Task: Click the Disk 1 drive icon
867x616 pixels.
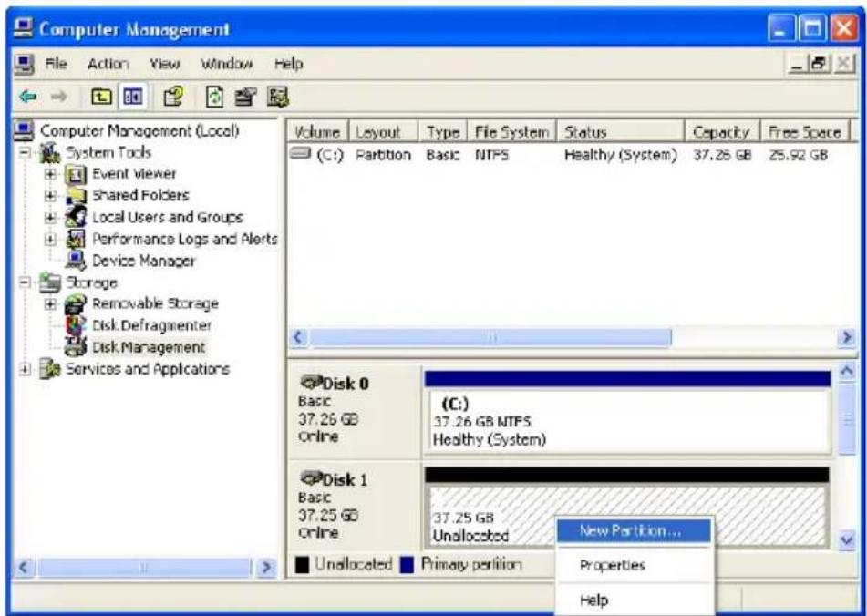Action: click(x=311, y=478)
